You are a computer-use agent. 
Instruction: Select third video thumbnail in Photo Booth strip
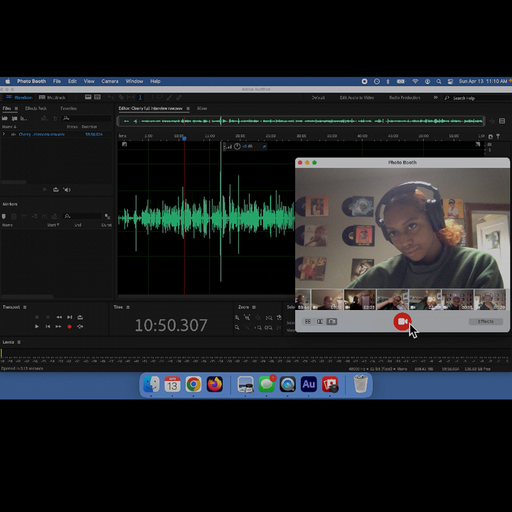point(360,300)
